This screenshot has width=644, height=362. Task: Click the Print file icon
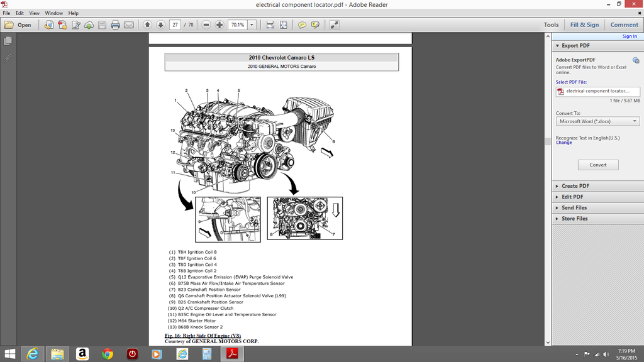[x=116, y=25]
